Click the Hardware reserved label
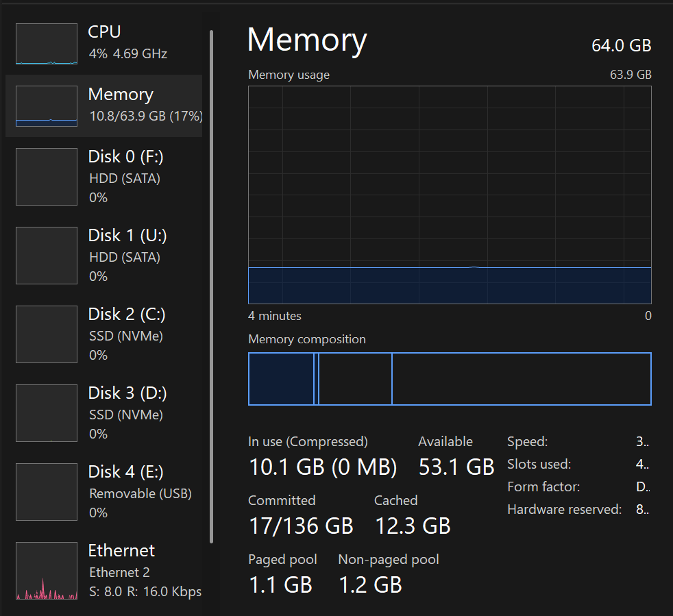The width and height of the screenshot is (673, 616). (564, 509)
